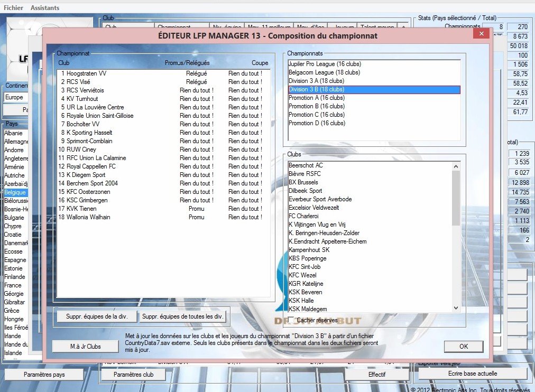
Task: Select Bocholter VV row
Action: point(163,124)
